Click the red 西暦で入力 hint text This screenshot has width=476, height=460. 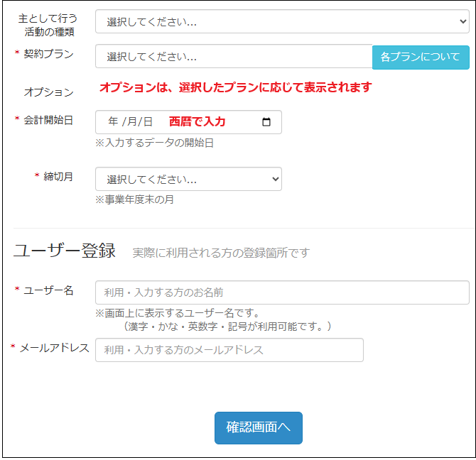coord(197,121)
